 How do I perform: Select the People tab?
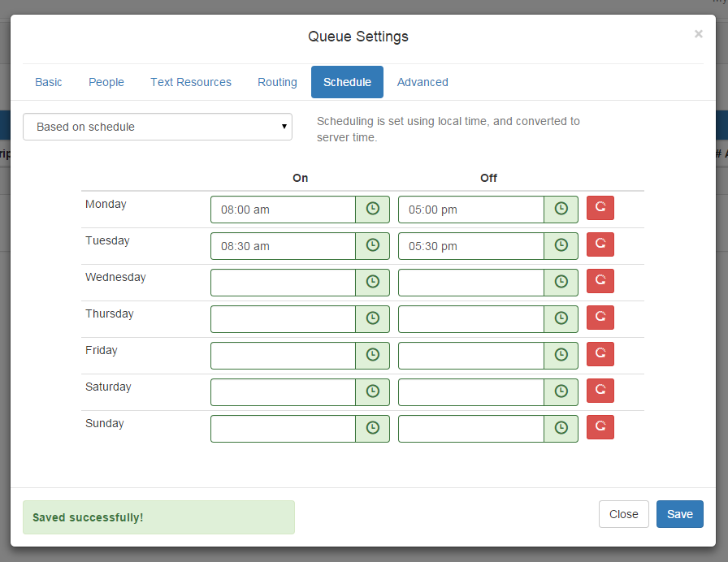(x=106, y=82)
